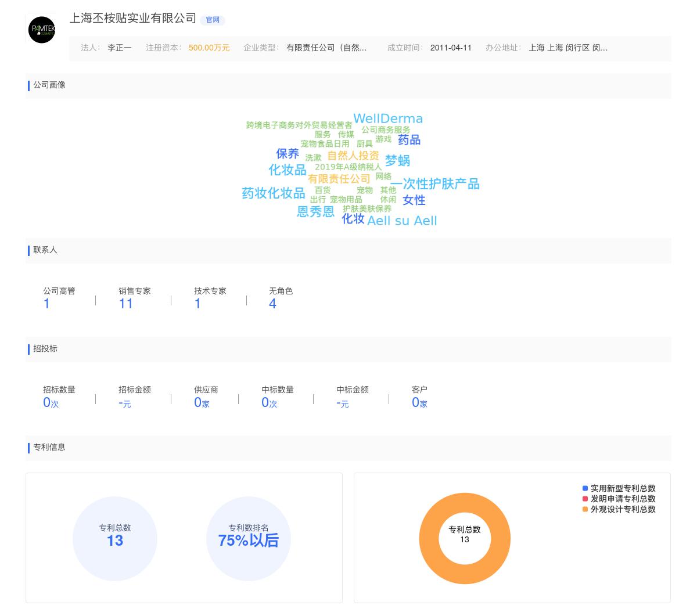Select the WellDerma keyword in word cloud

(389, 118)
